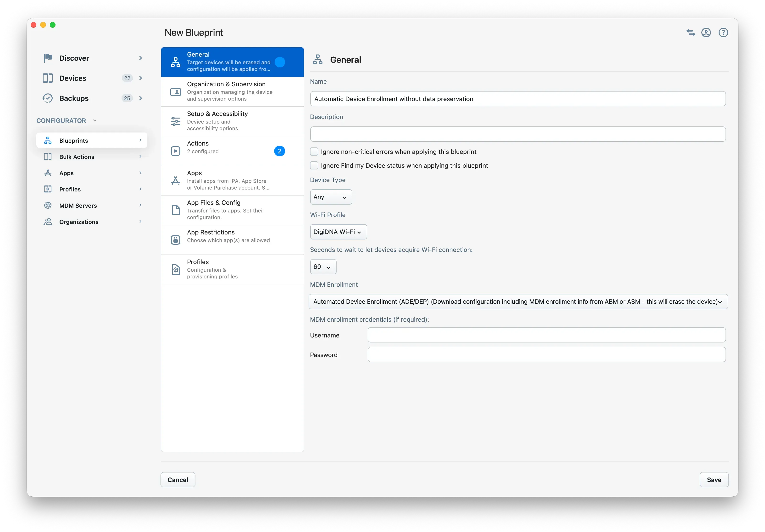Viewport: 765px width, 532px height.
Task: Click the Actions play icon
Action: pos(176,151)
